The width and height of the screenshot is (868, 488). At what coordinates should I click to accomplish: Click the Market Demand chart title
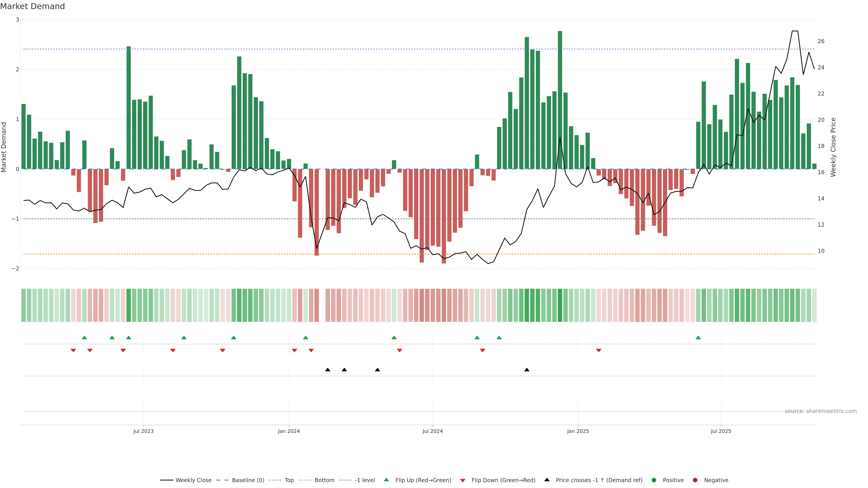[32, 6]
